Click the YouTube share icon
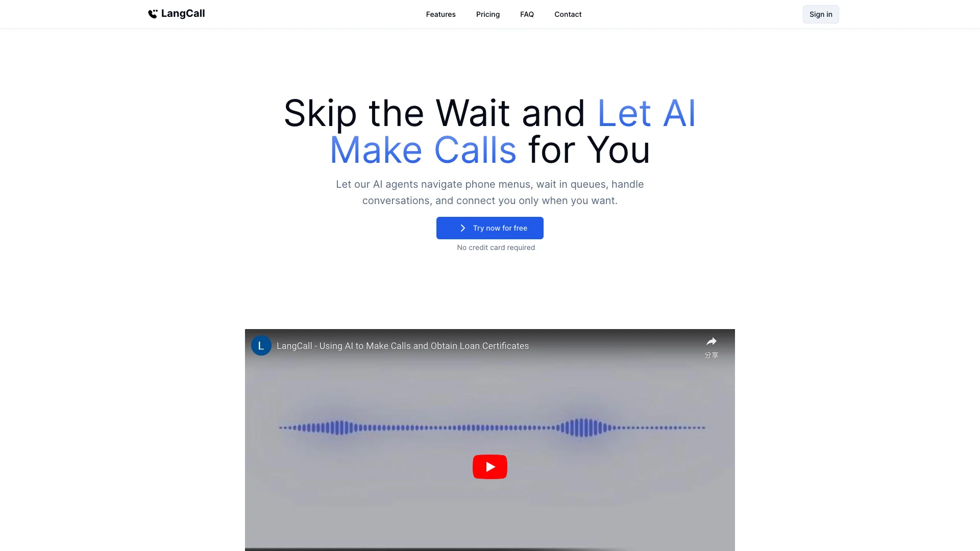The height and width of the screenshot is (551, 980). pos(712,341)
